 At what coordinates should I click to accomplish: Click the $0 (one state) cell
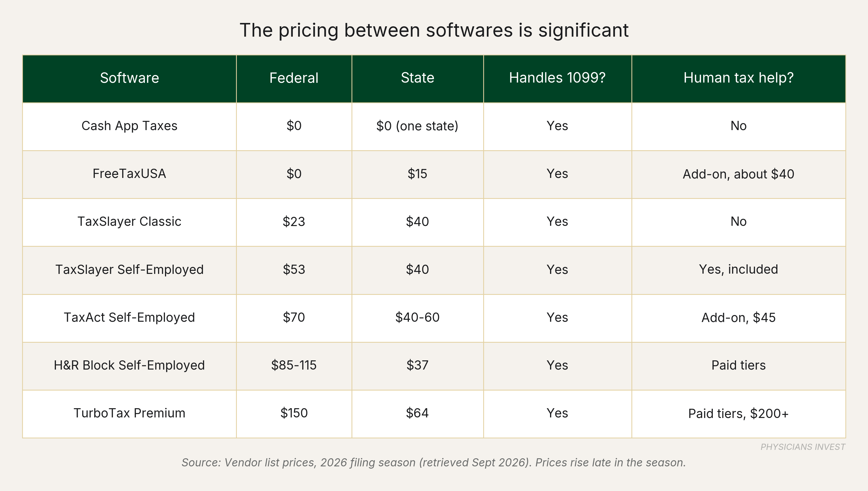point(418,126)
